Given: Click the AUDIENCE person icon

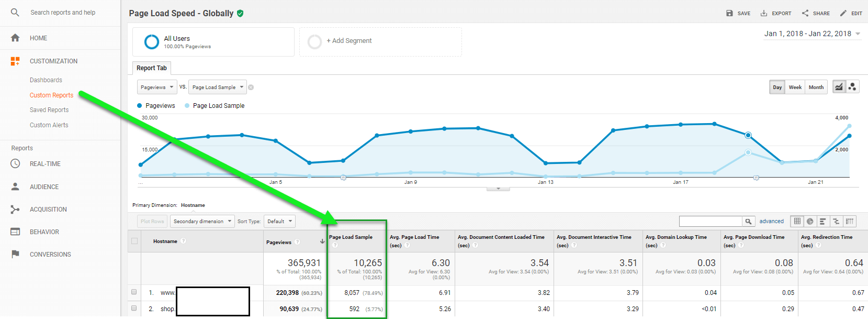Looking at the screenshot, I should [x=15, y=186].
